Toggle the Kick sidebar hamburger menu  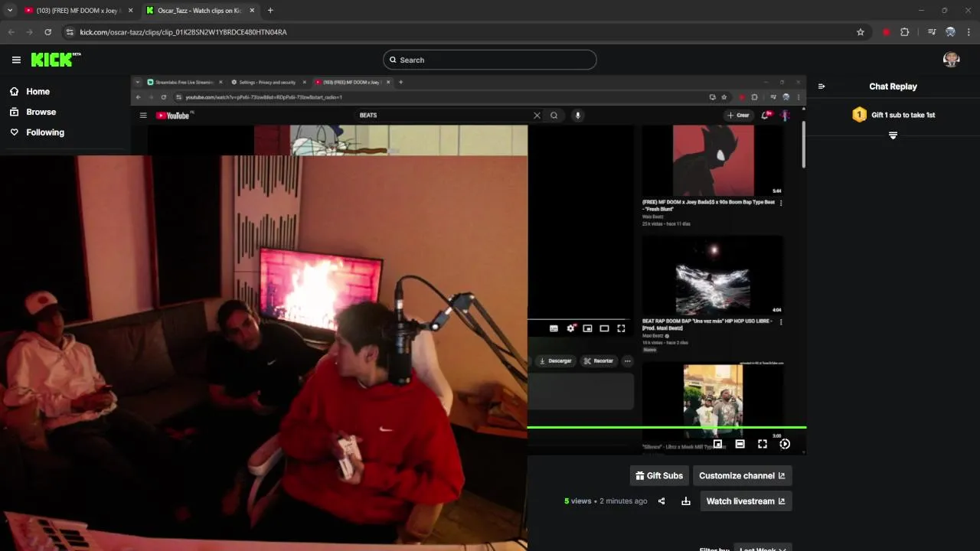(x=16, y=60)
